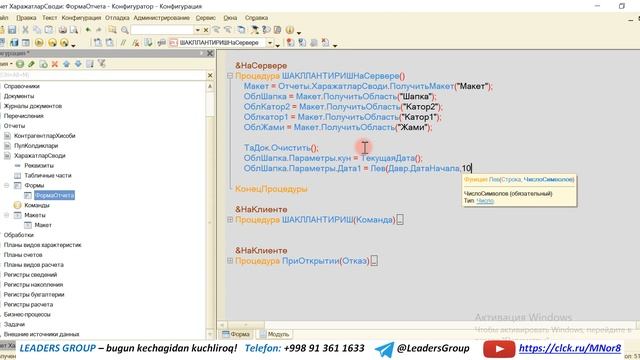The height and width of the screenshot is (360, 640).
Task: Expand procedure ШАКЛЛАНТИРИШ(Команда) code block
Action: click(230, 220)
